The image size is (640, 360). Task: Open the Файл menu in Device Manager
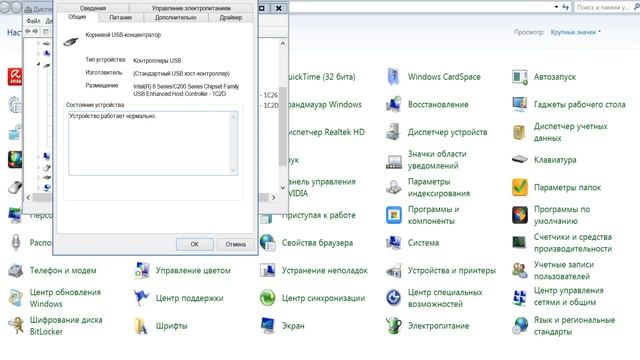(x=33, y=21)
